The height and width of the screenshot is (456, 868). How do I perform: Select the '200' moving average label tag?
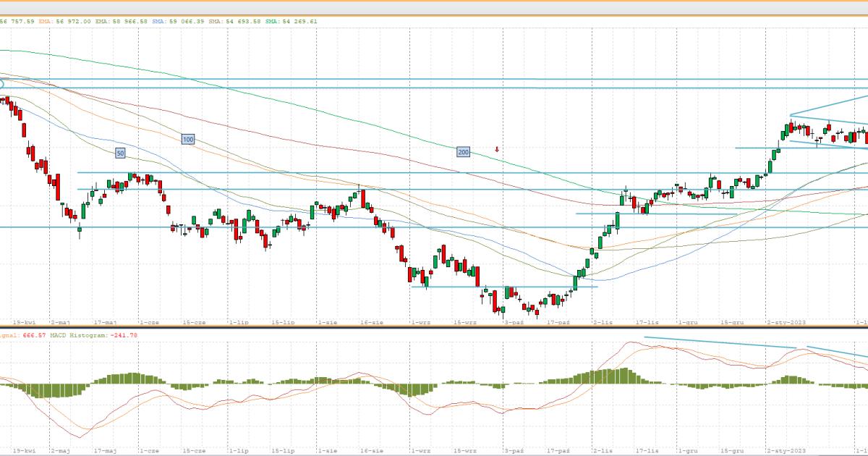(x=463, y=152)
